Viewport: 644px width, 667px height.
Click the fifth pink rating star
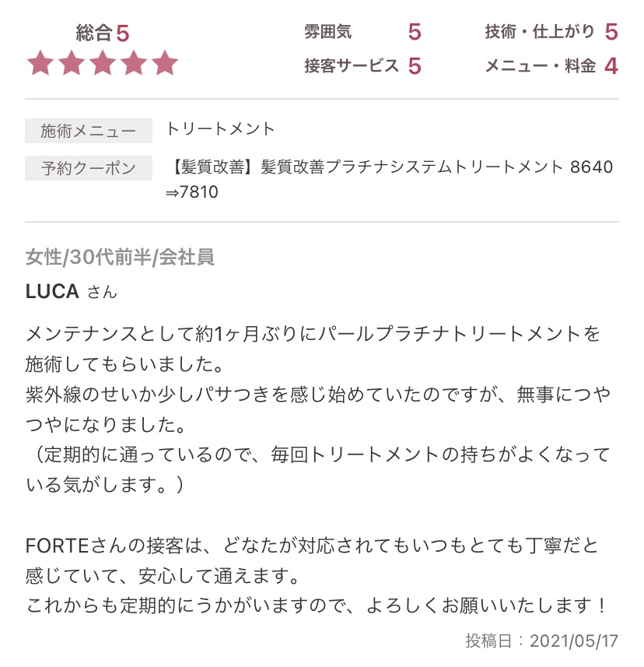(165, 63)
